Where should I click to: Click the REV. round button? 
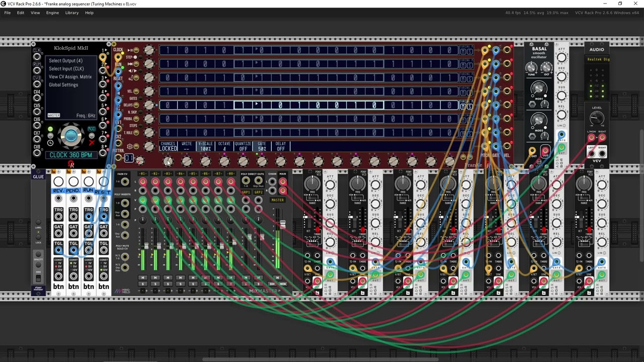click(58, 182)
